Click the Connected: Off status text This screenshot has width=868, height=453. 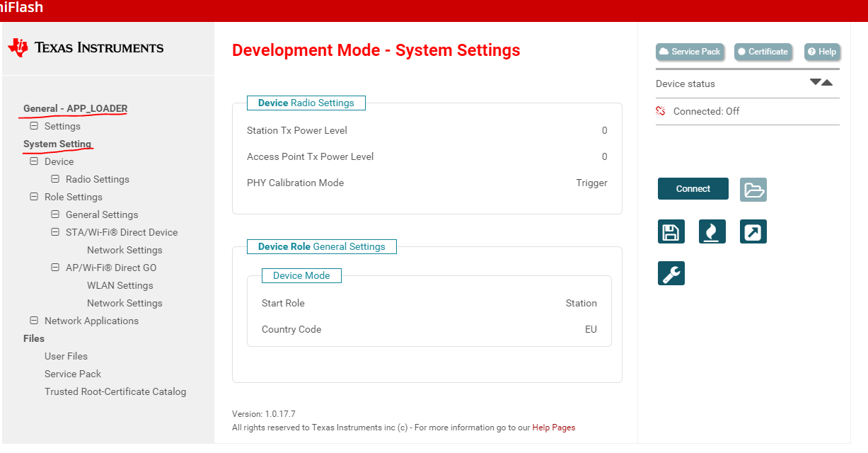[x=707, y=111]
